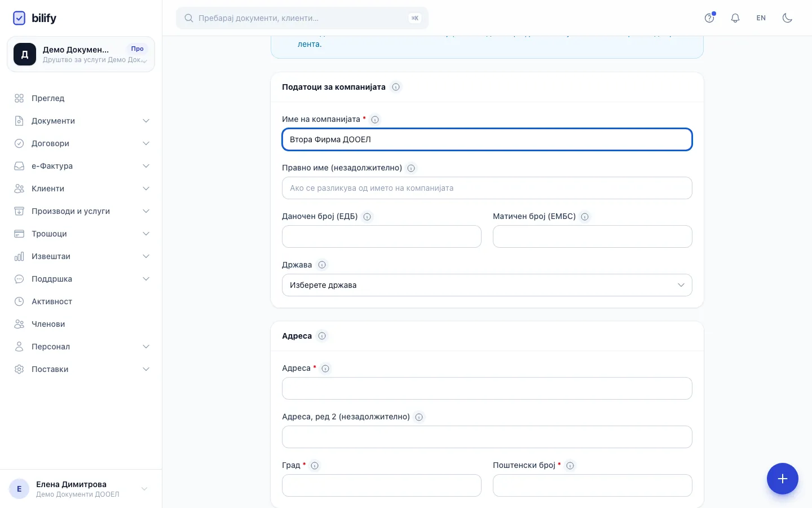Expand the Договори chevron
The width and height of the screenshot is (812, 508).
146,143
